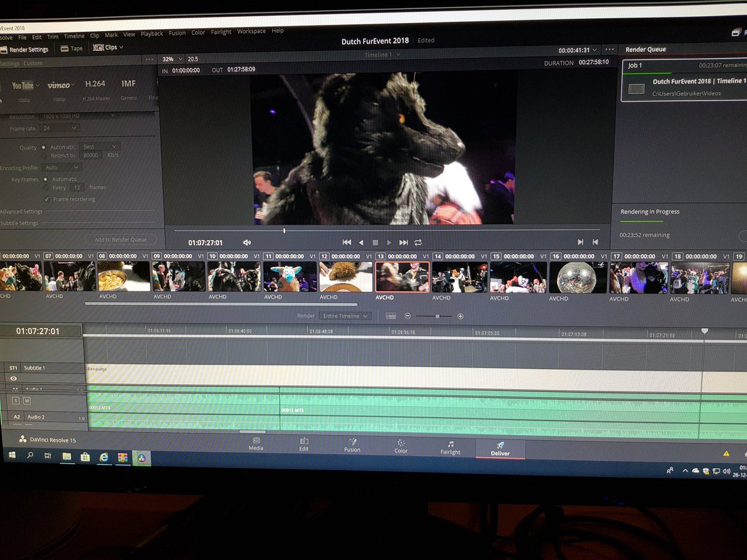The width and height of the screenshot is (747, 560).
Task: Open the Trim menu
Action: (53, 37)
